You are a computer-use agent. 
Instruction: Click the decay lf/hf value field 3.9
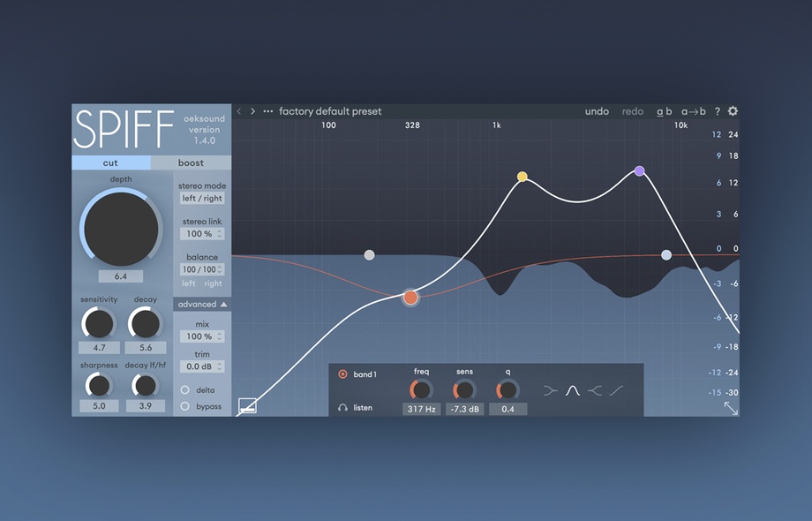145,406
